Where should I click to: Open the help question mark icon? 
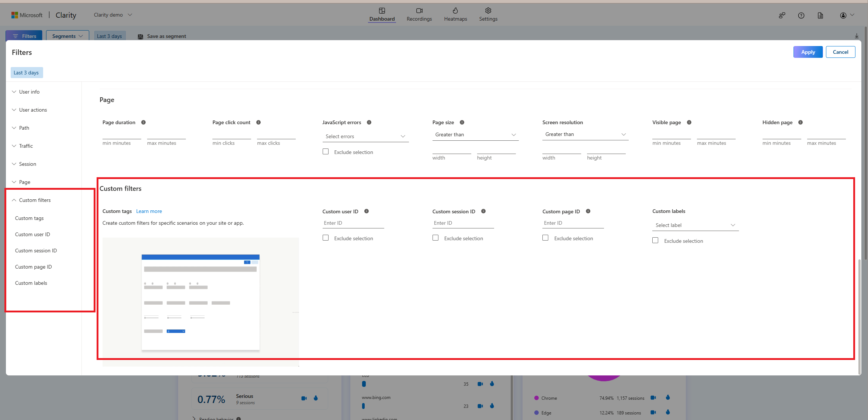pos(801,15)
